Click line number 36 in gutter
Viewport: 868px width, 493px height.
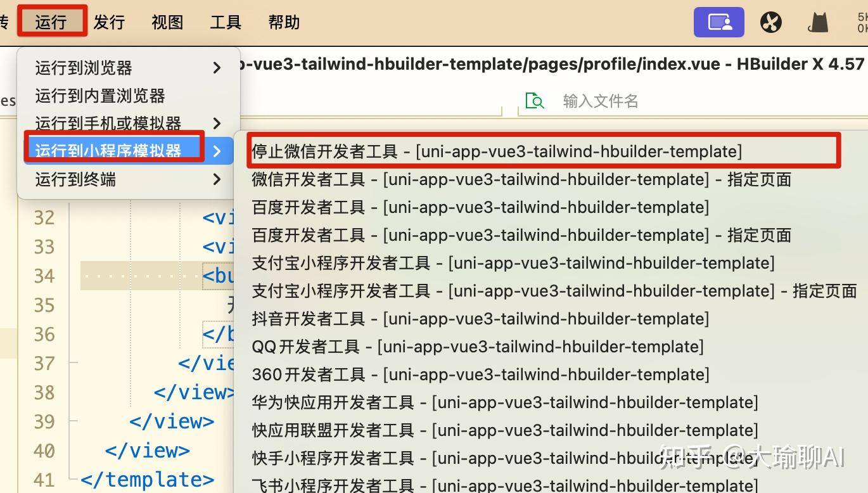(44, 334)
